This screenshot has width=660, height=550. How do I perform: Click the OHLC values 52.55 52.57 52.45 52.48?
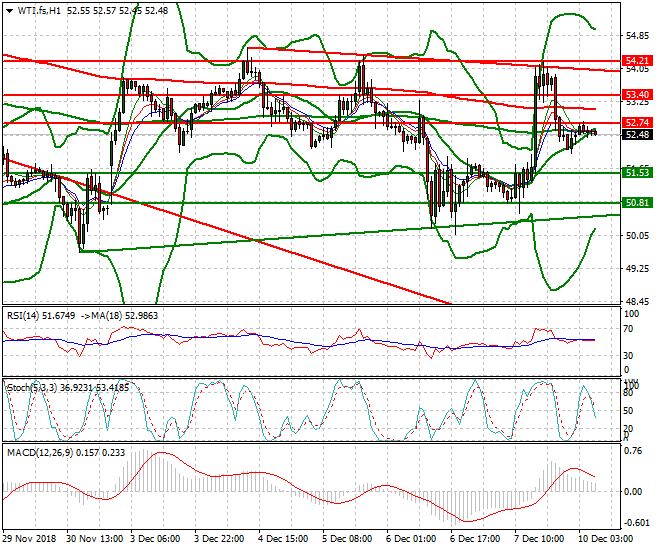pos(117,11)
